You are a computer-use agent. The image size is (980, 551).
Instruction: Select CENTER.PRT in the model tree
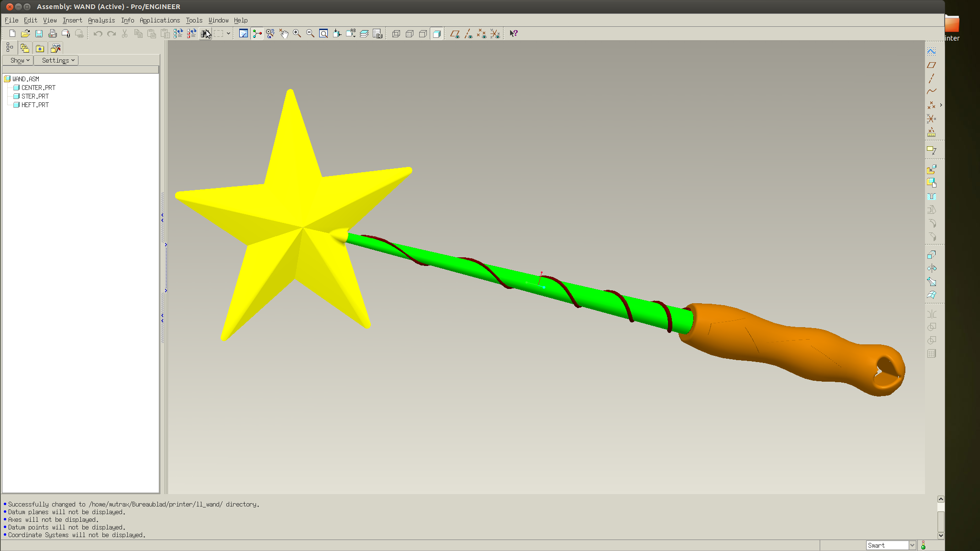(x=38, y=88)
